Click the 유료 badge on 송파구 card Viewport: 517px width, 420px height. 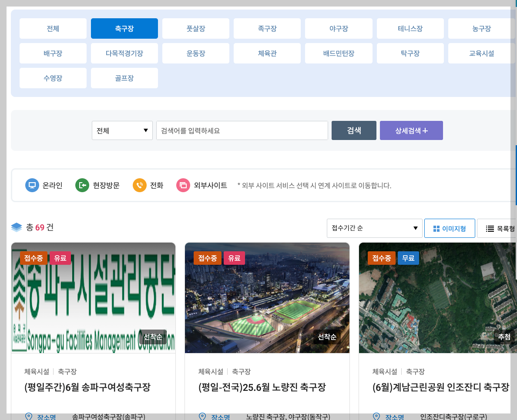tap(60, 258)
